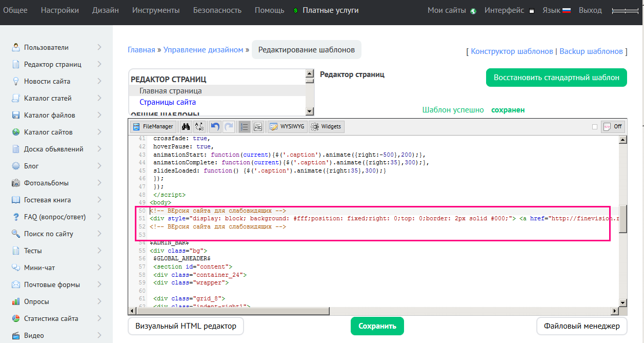Open the Помощь top menu
The image size is (644, 343).
[x=269, y=10]
